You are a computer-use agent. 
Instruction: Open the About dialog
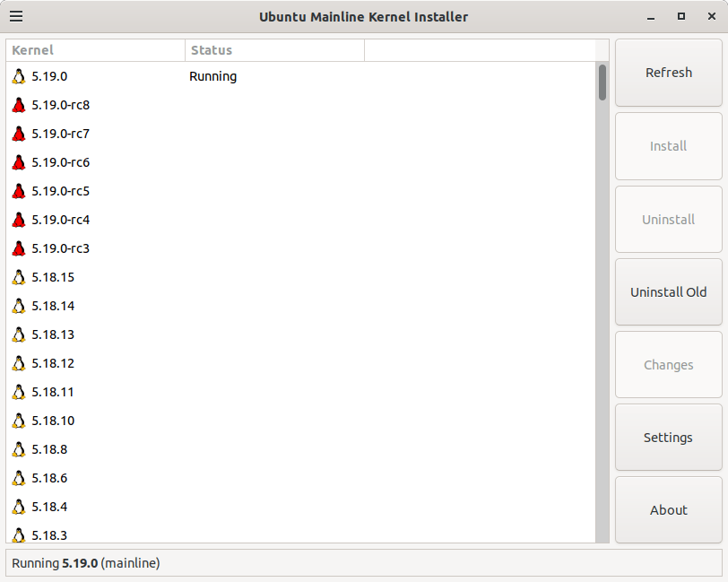pos(668,510)
